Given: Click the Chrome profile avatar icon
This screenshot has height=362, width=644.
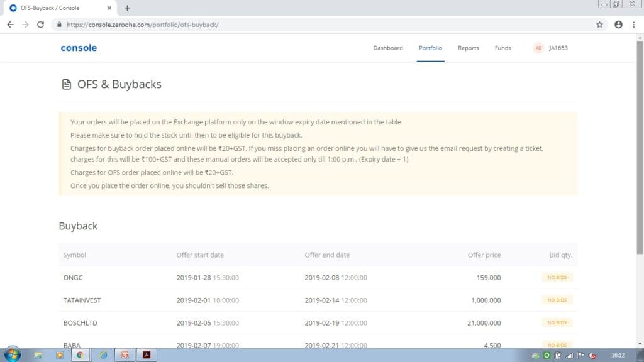Looking at the screenshot, I should tap(619, 23).
